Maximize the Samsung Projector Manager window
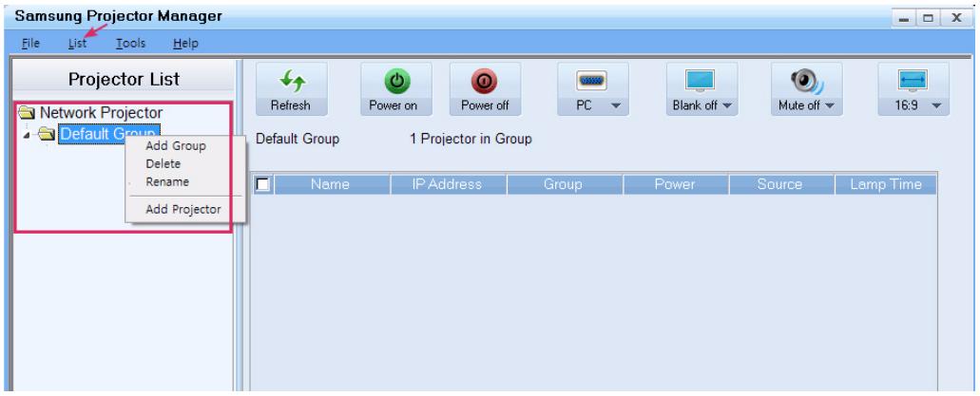This screenshot has width=980, height=396. click(928, 18)
